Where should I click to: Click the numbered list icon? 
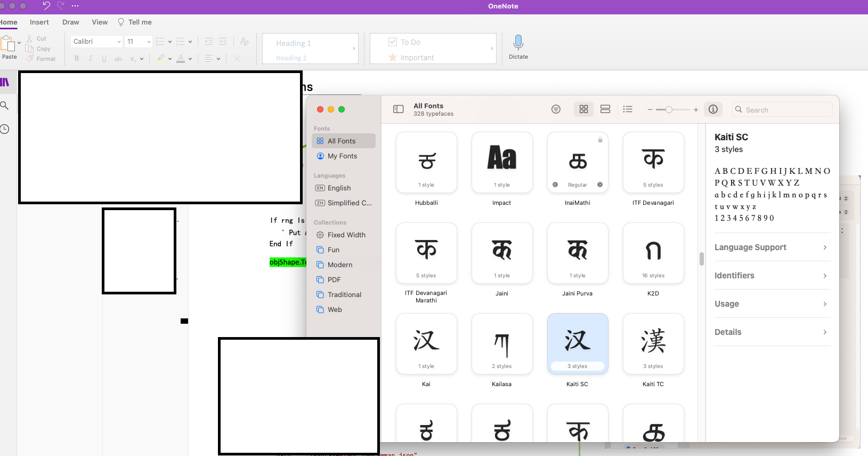coord(181,42)
